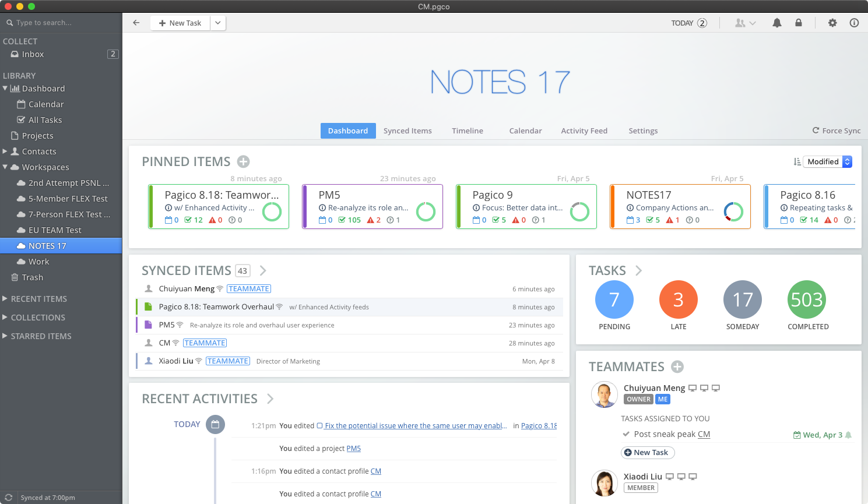The width and height of the screenshot is (868, 504).
Task: Click the 17 SOMEDAY tasks circle
Action: (x=743, y=299)
